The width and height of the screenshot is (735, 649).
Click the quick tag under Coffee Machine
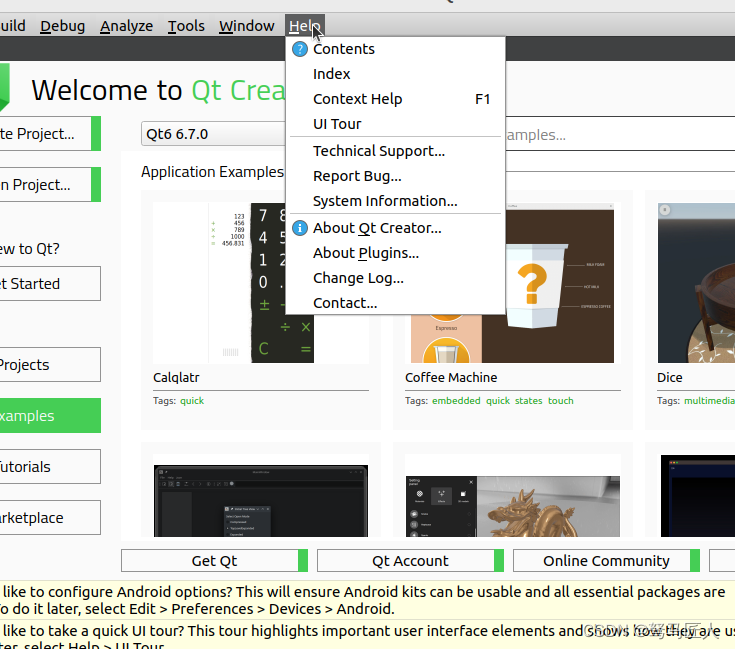498,401
